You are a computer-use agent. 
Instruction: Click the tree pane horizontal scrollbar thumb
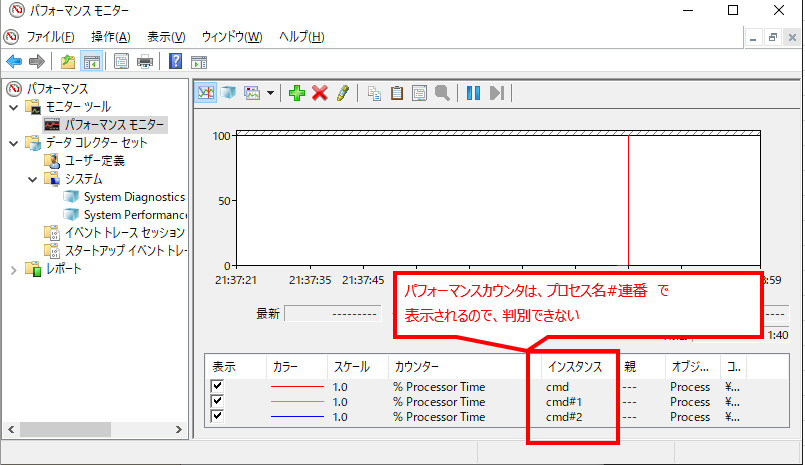coord(65,429)
